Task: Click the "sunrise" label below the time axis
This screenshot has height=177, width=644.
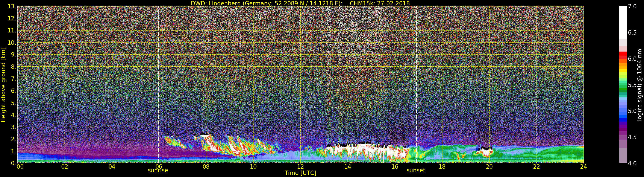Action: [158, 171]
